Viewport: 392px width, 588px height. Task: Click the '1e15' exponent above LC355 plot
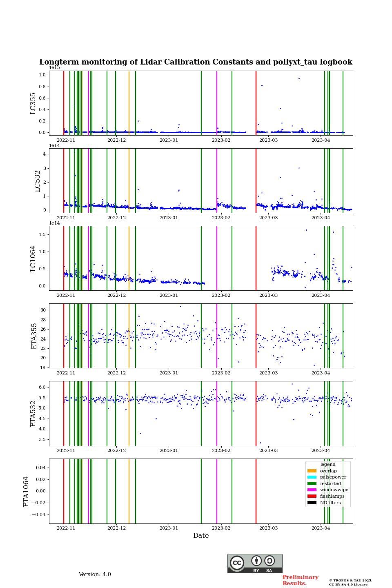(x=55, y=68)
